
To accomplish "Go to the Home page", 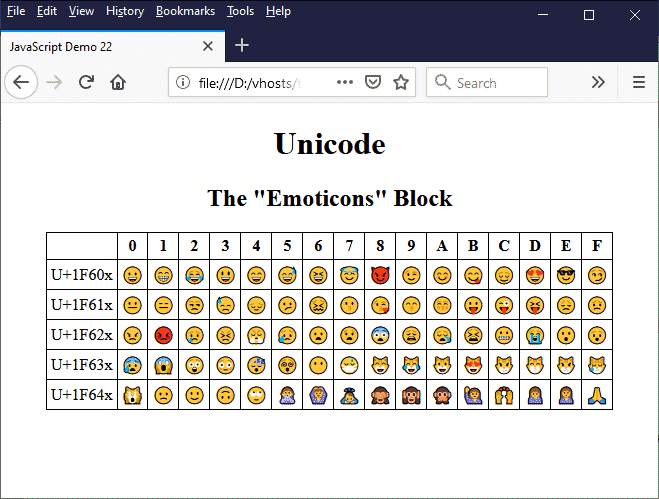I will point(118,82).
